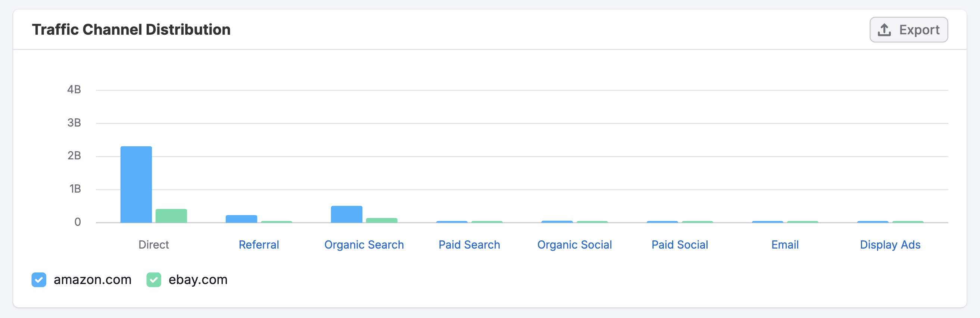The width and height of the screenshot is (980, 318).
Task: Click the green ebay.com Direct bar
Action: [x=171, y=216]
